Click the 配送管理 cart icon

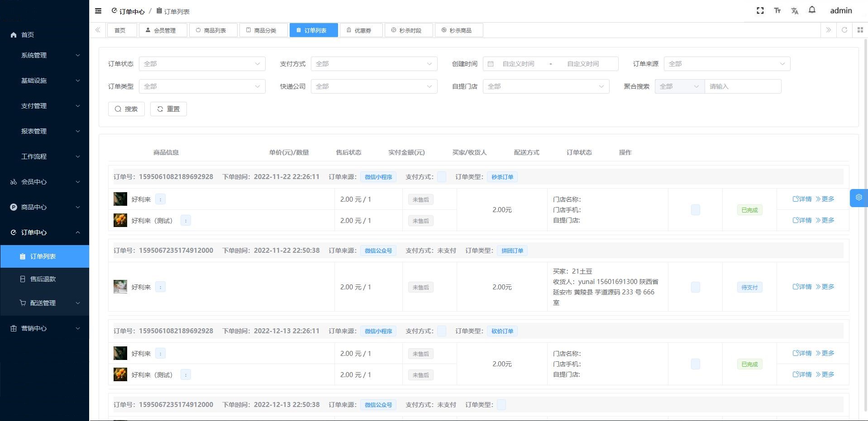click(23, 303)
